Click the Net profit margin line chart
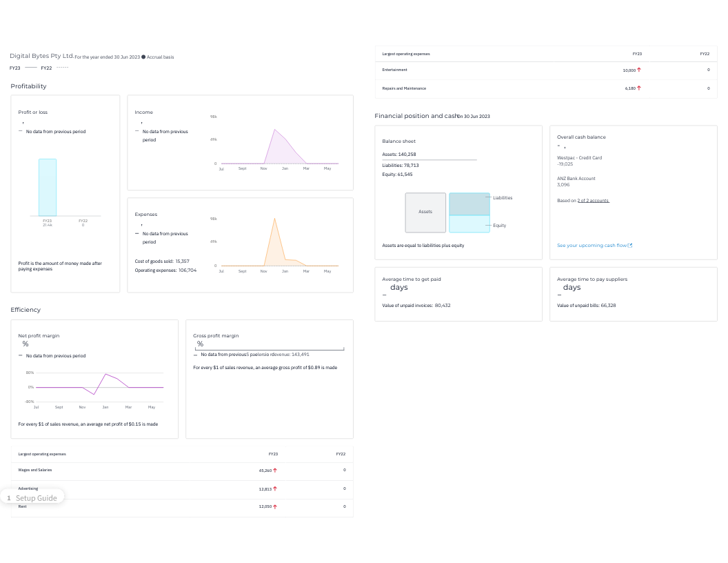This screenshot has width=728, height=563. click(x=99, y=387)
